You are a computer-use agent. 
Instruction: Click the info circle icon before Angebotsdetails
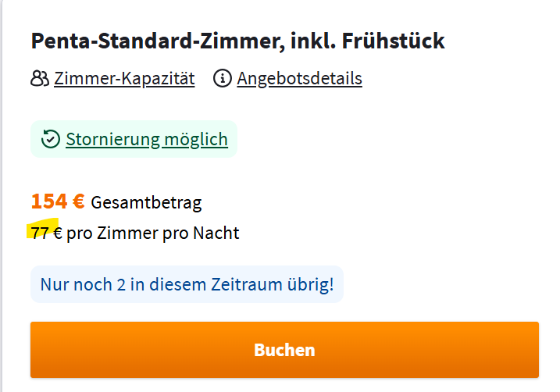(x=223, y=79)
